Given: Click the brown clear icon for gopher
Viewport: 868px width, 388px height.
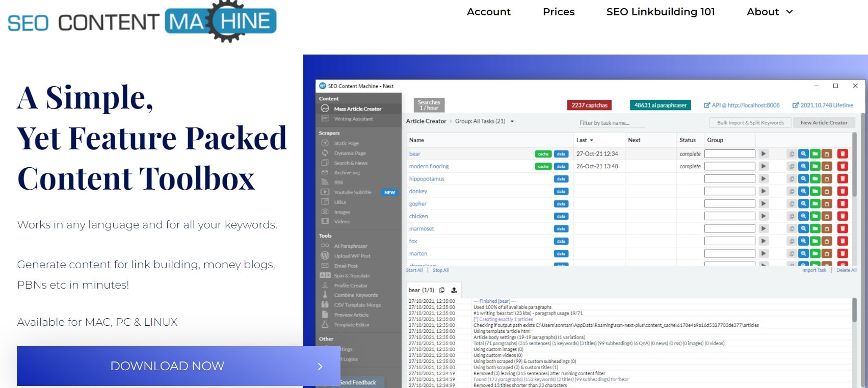Looking at the screenshot, I should tap(827, 203).
